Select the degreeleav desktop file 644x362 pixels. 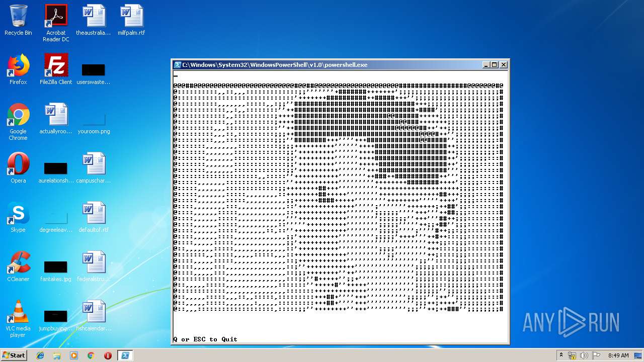(56, 221)
